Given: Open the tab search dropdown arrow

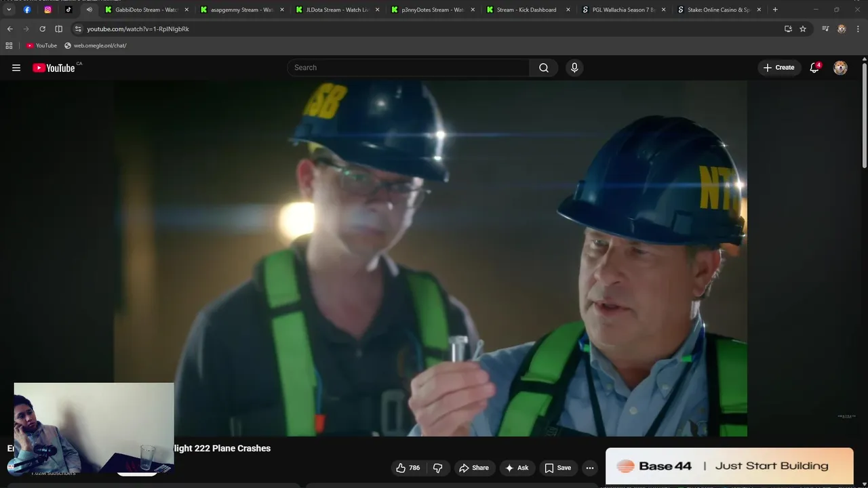Looking at the screenshot, I should tap(9, 9).
